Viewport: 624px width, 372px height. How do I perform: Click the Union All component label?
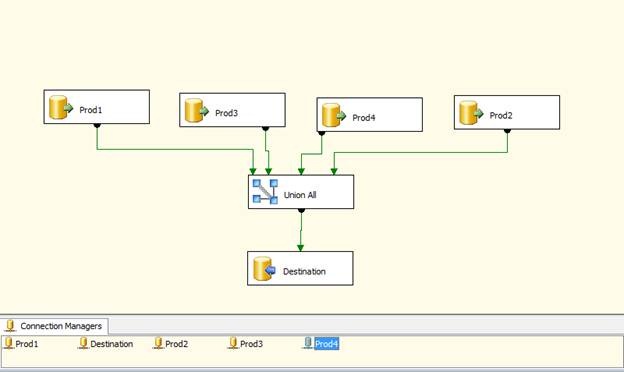tap(300, 195)
